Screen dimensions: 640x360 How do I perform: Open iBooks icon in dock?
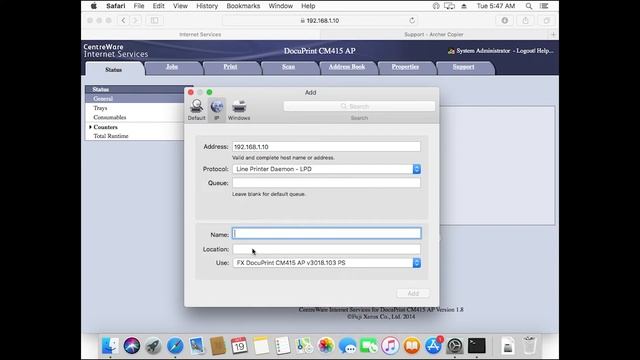412,346
